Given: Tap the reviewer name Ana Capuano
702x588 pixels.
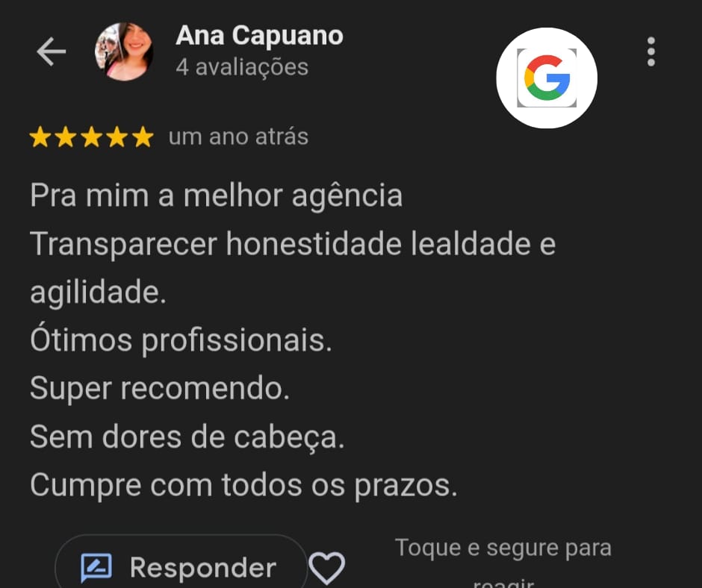Looking at the screenshot, I should point(259,35).
